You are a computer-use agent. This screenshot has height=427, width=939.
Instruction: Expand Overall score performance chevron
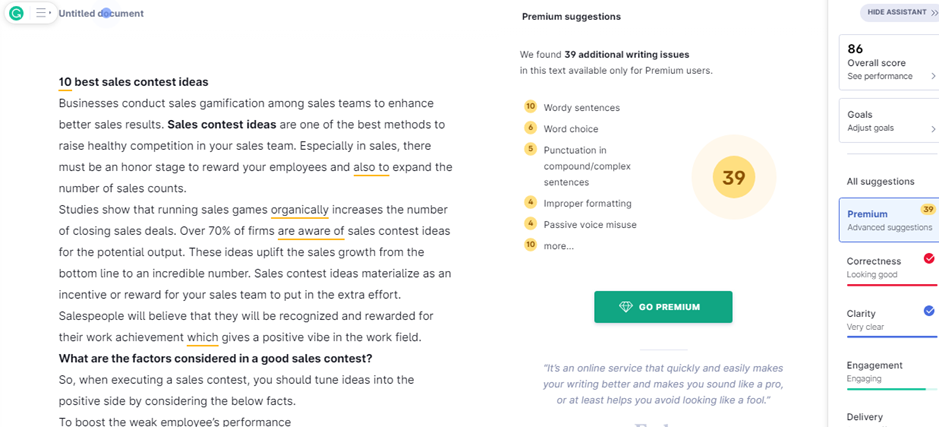click(x=933, y=76)
